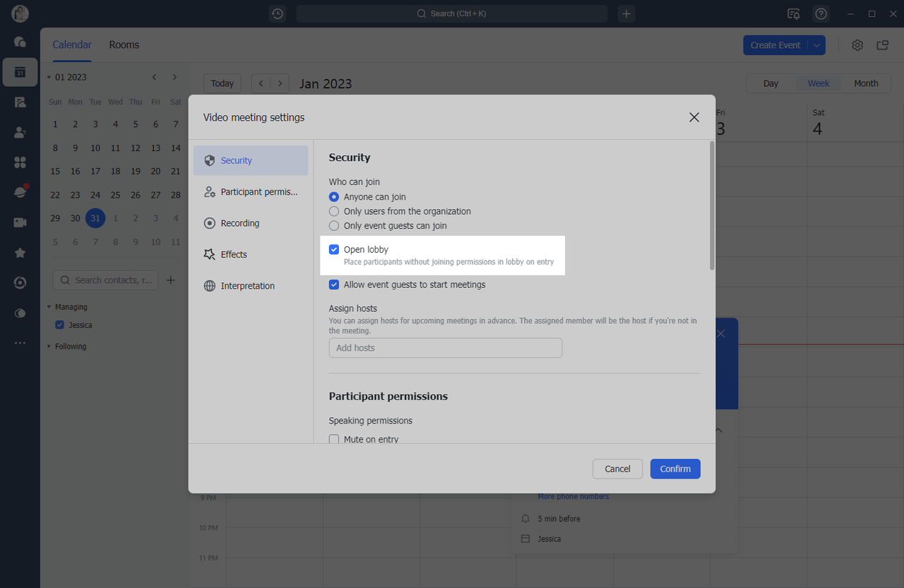The image size is (904, 588).
Task: Open the history clock icon in title bar
Action: tap(278, 13)
